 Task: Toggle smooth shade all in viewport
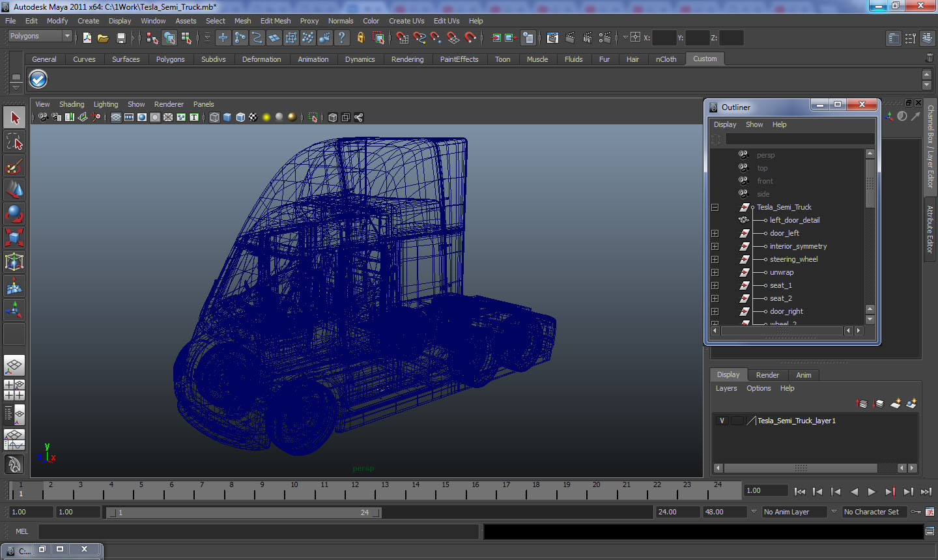(227, 117)
